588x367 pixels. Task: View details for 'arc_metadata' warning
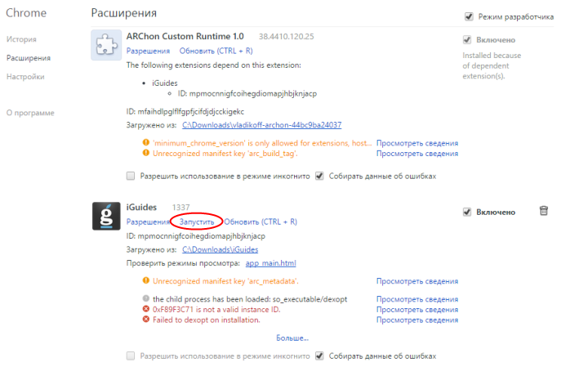pyautogui.click(x=417, y=281)
